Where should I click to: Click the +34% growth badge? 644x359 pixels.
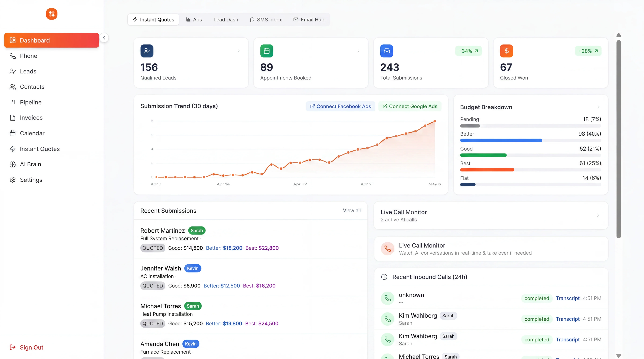(468, 51)
